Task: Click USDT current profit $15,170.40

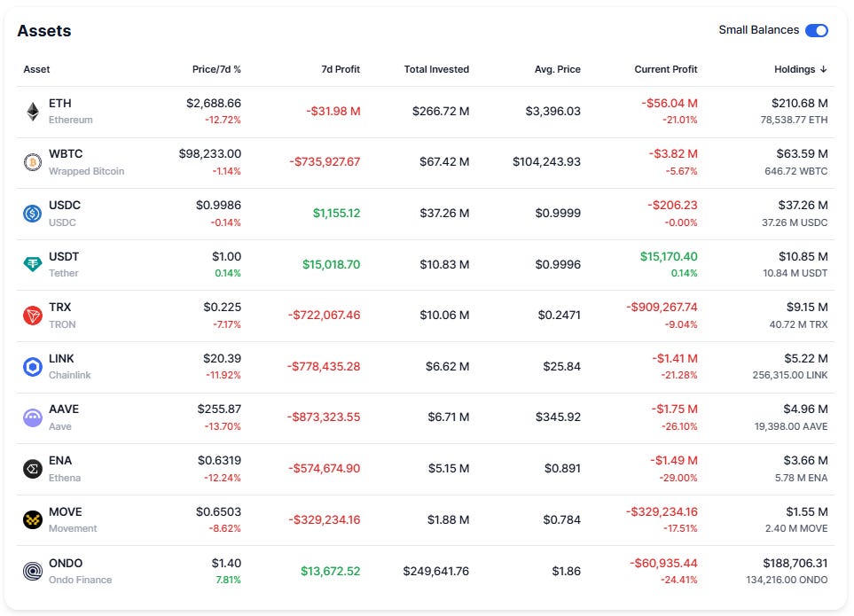Action: point(669,256)
